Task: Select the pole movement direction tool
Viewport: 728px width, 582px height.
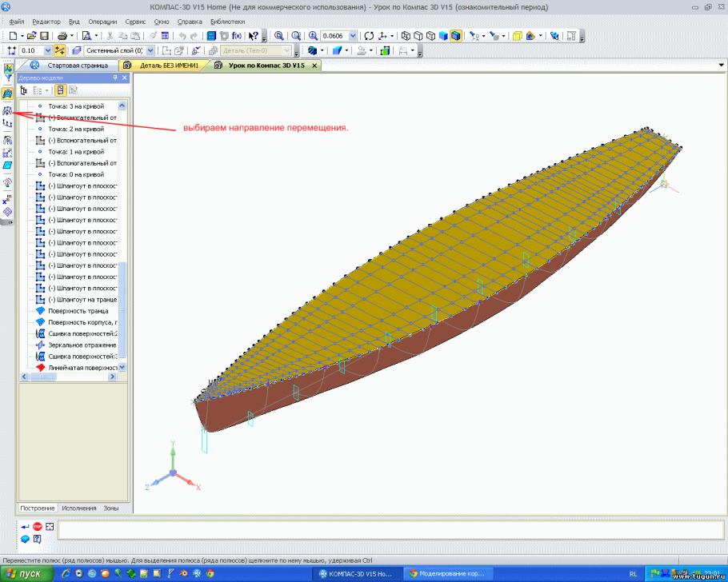Action: coord(8,110)
